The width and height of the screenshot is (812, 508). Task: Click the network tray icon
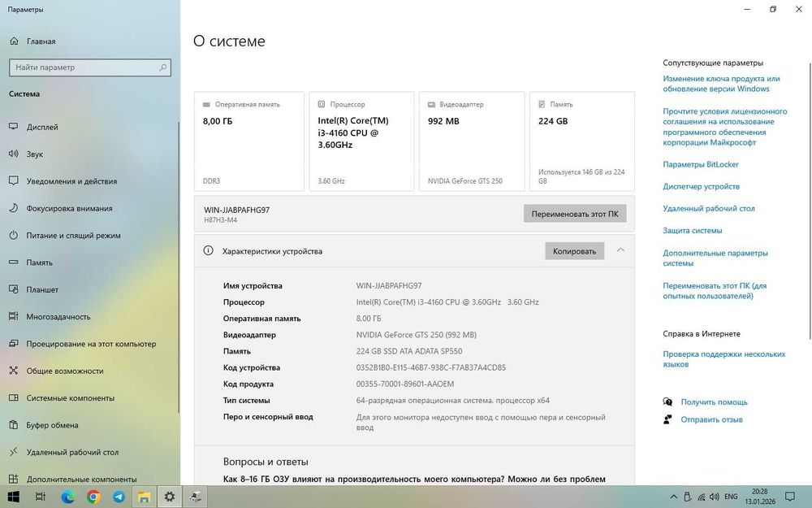click(702, 497)
